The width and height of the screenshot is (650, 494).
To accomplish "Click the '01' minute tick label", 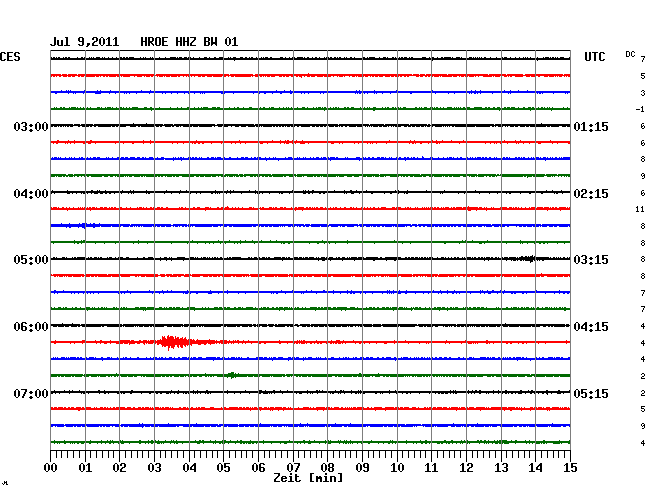I will pos(85,468).
